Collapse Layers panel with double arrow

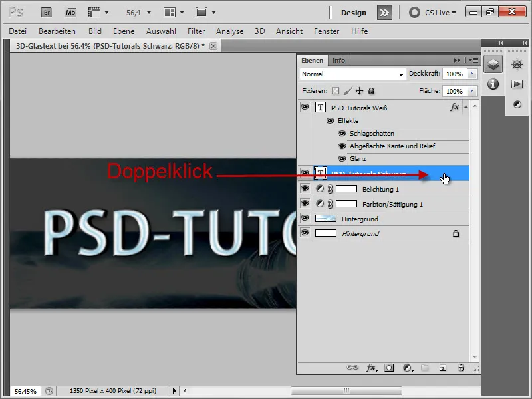point(457,60)
